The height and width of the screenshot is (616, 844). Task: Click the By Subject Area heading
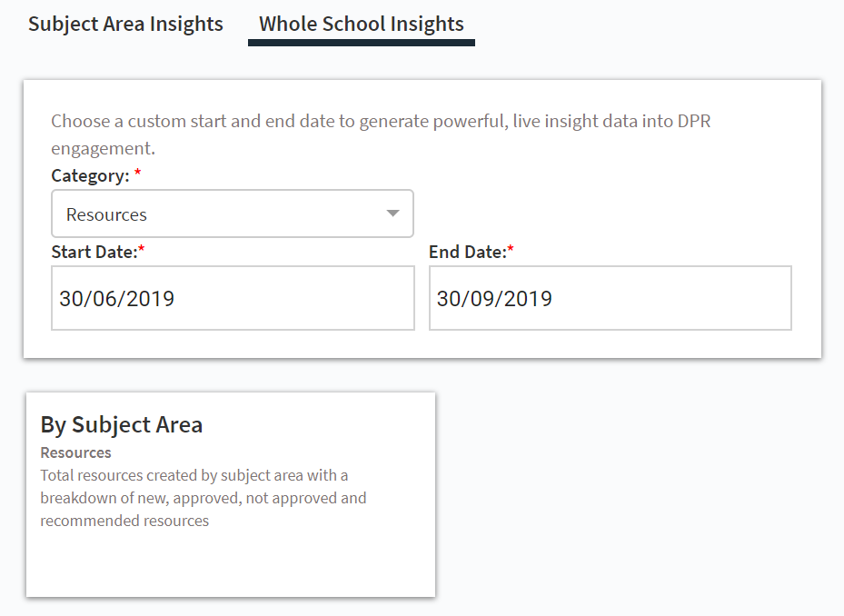(121, 423)
